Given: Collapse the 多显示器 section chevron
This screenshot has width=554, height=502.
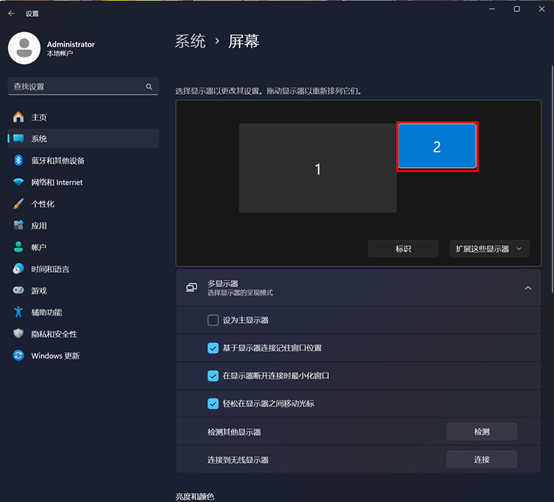Looking at the screenshot, I should [x=528, y=288].
